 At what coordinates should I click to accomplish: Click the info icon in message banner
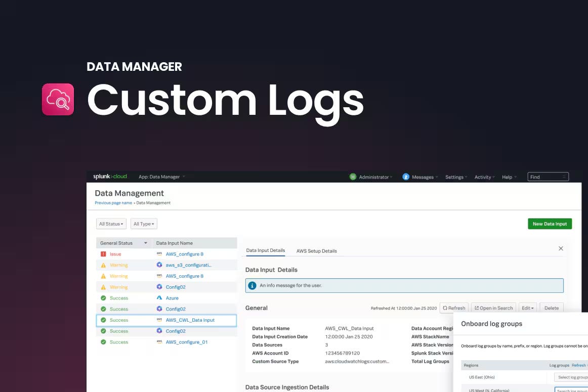pyautogui.click(x=252, y=285)
